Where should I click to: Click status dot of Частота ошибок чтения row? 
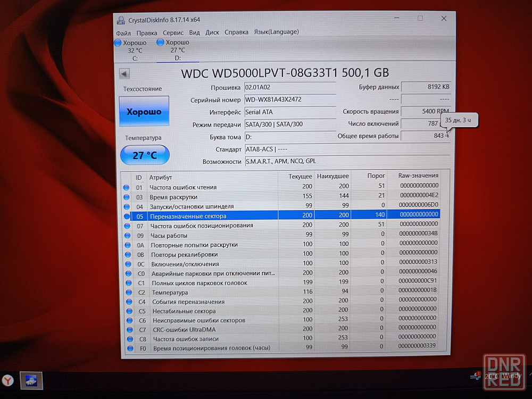127,187
